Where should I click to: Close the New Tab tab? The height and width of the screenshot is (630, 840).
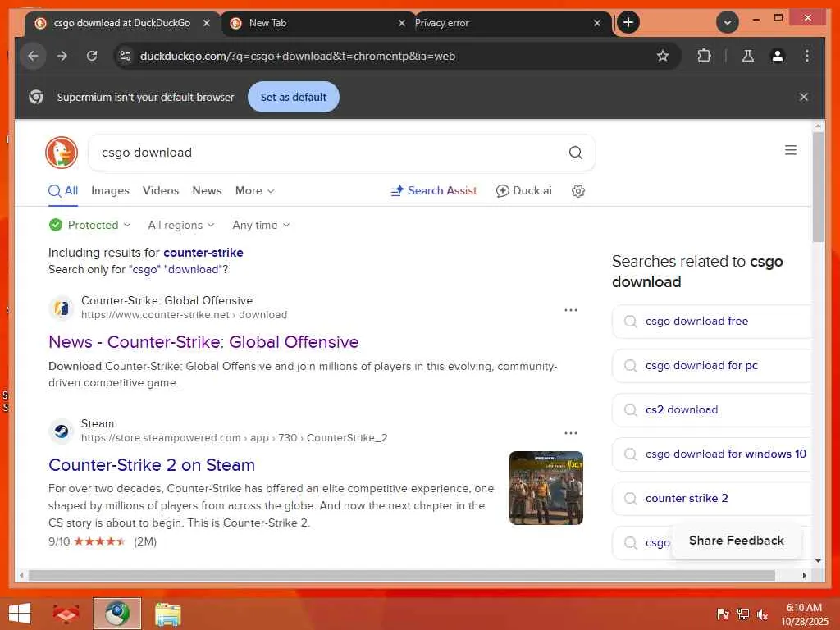pos(402,23)
